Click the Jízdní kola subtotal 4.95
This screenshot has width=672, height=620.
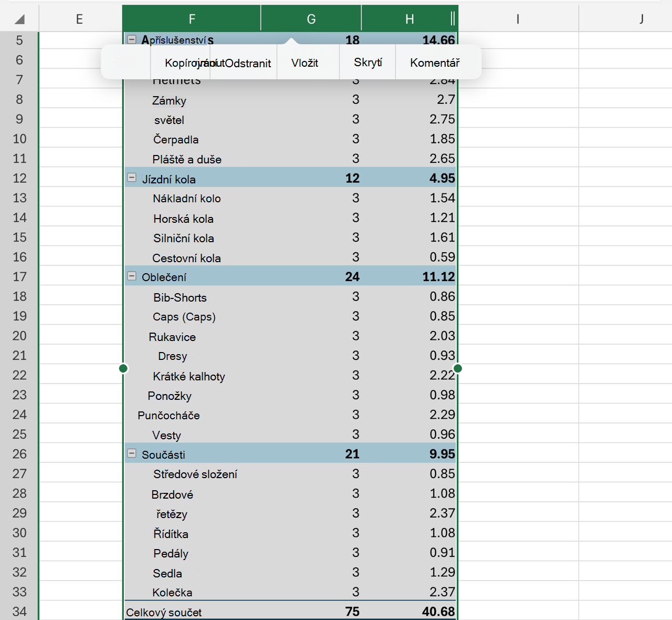pos(442,178)
